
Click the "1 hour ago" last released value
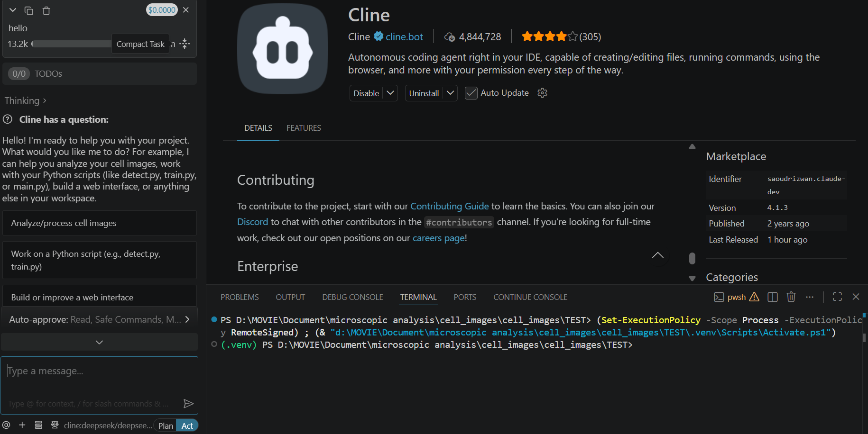click(x=787, y=240)
